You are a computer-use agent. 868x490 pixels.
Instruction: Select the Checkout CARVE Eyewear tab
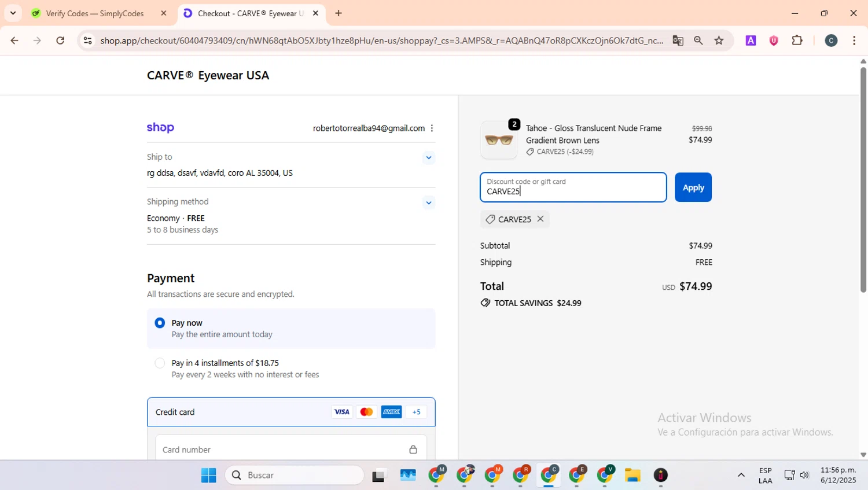251,13
